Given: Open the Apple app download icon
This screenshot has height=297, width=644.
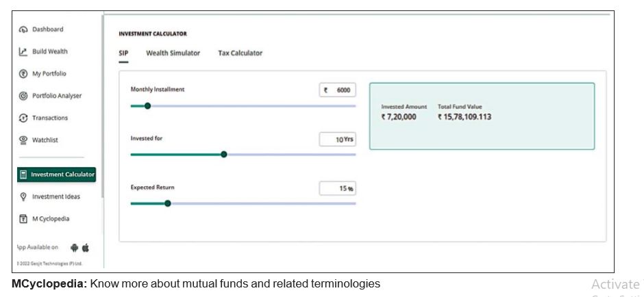Looking at the screenshot, I should [x=86, y=248].
